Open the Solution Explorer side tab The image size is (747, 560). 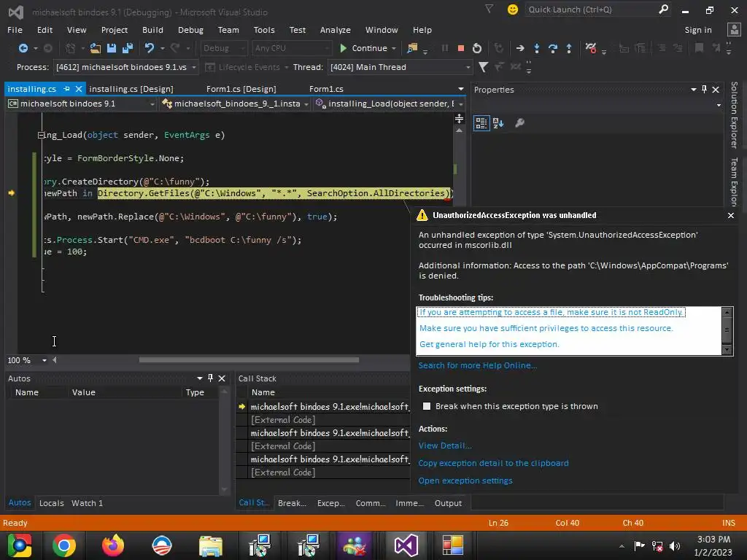point(734,114)
